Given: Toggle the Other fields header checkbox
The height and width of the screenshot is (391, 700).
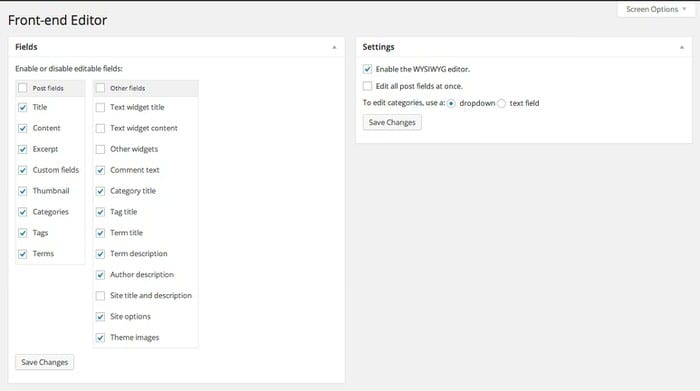Looking at the screenshot, I should (100, 88).
